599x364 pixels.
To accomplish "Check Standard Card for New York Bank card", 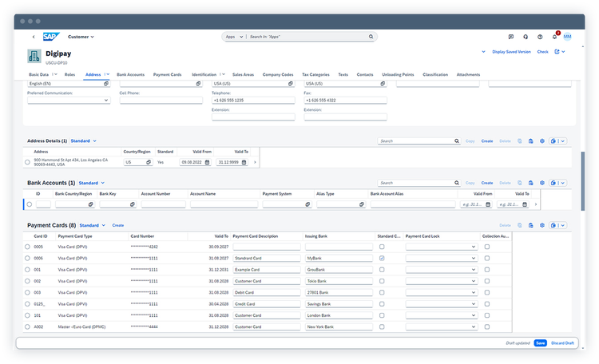I will pyautogui.click(x=382, y=327).
